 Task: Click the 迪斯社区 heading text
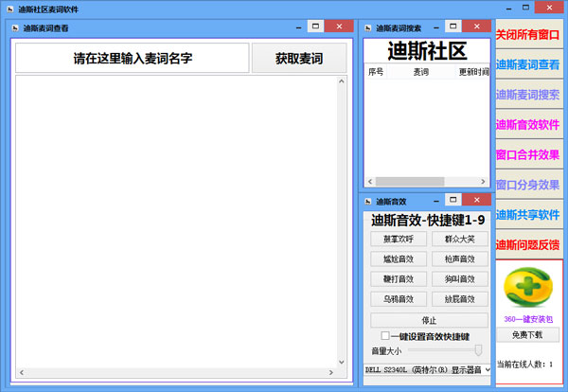coord(428,51)
